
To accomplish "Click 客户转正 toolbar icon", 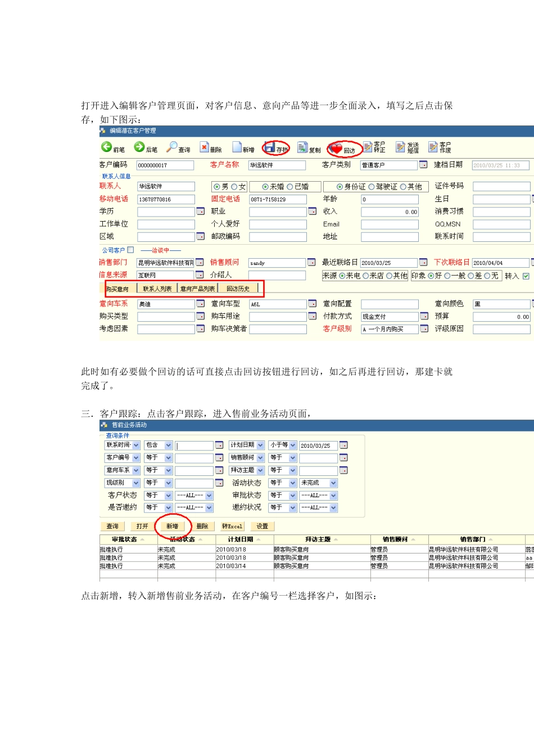I will click(x=374, y=147).
